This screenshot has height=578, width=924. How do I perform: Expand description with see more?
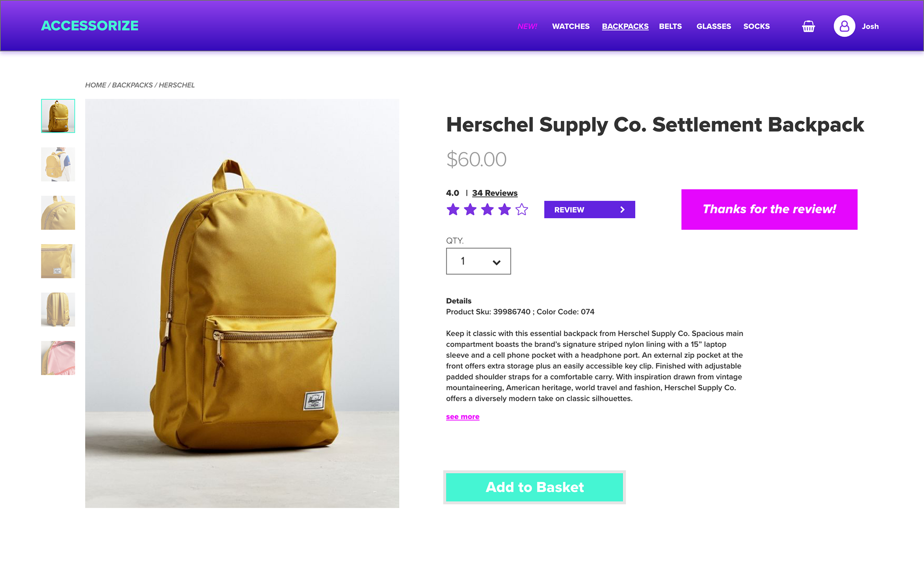pyautogui.click(x=462, y=417)
